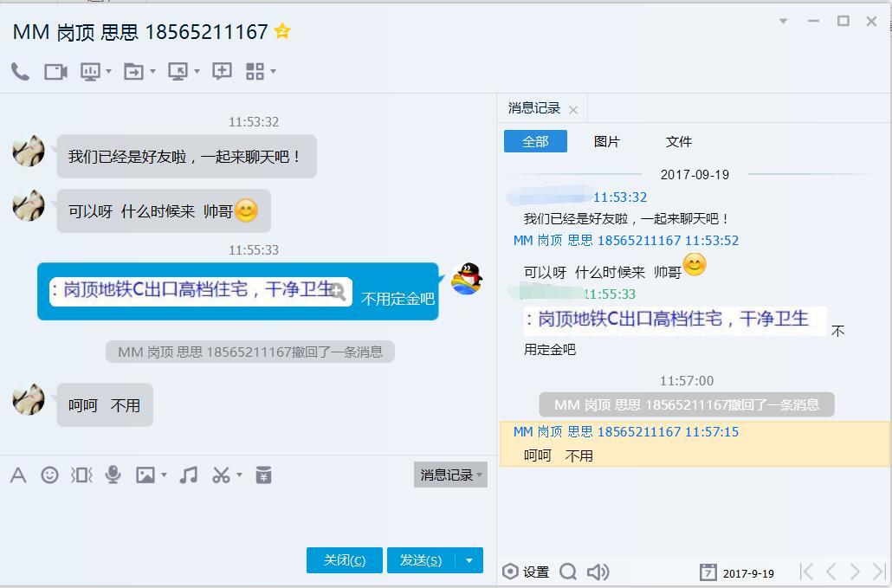Click the music note icon
Image resolution: width=892 pixels, height=588 pixels.
[x=188, y=475]
